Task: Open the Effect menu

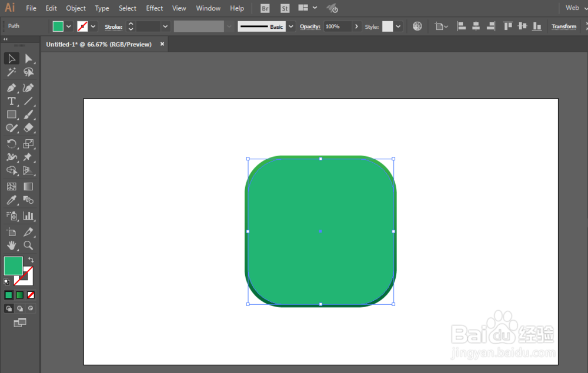Action: (x=155, y=8)
